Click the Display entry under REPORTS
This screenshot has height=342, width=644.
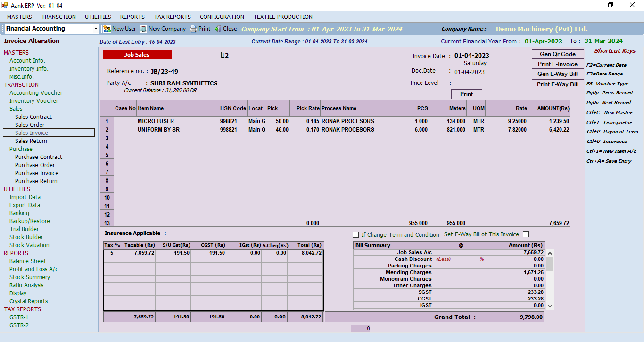coord(18,293)
